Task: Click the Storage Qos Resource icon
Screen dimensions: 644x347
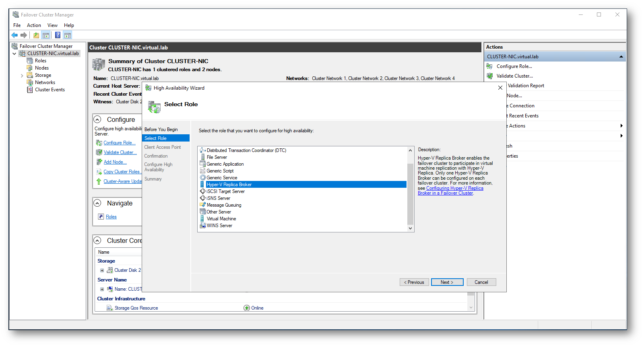Action: (x=109, y=308)
